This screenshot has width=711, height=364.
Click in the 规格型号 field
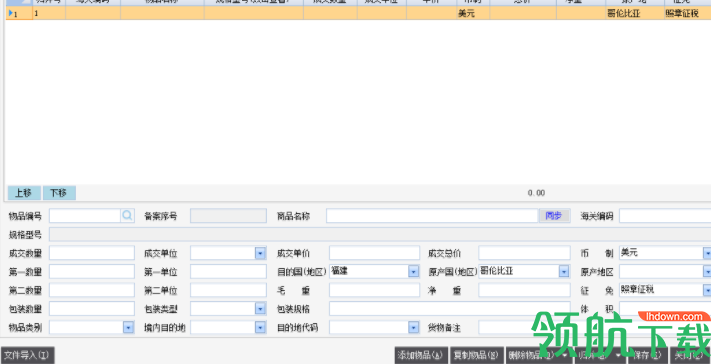point(380,234)
